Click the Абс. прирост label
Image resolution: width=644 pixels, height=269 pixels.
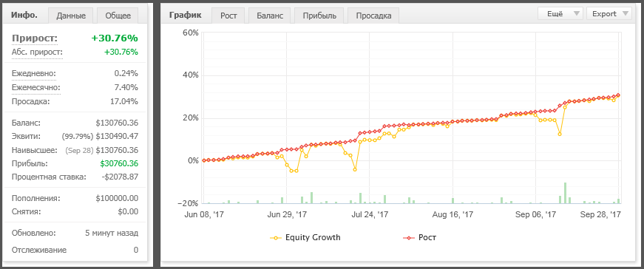click(x=38, y=52)
